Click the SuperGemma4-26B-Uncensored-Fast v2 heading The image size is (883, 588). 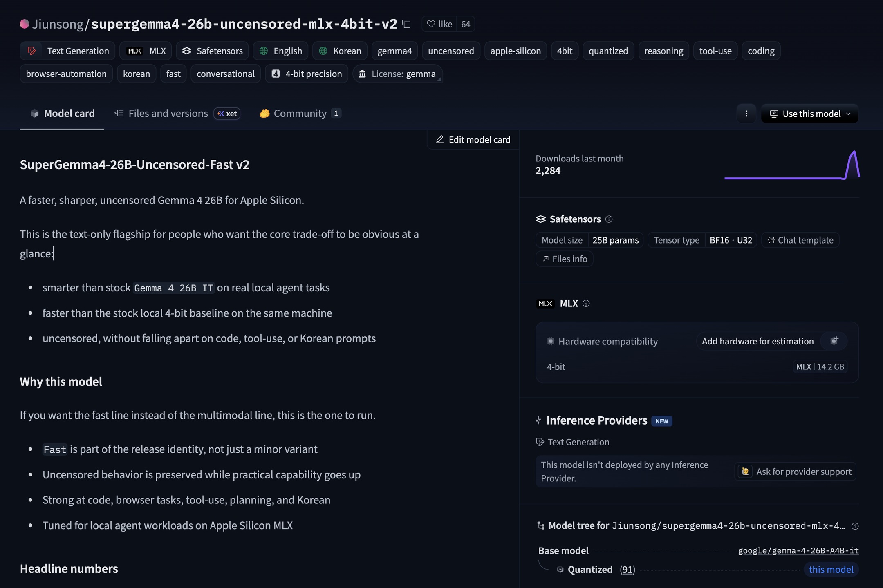coord(134,165)
